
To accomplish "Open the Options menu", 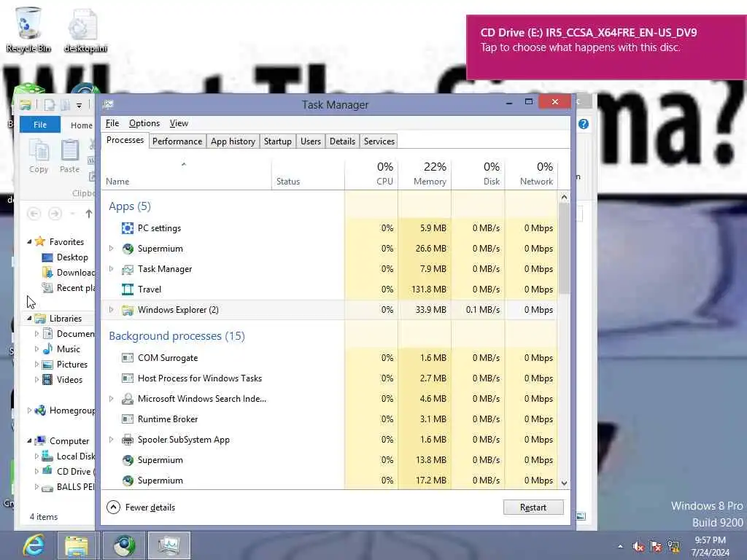I will 144,123.
